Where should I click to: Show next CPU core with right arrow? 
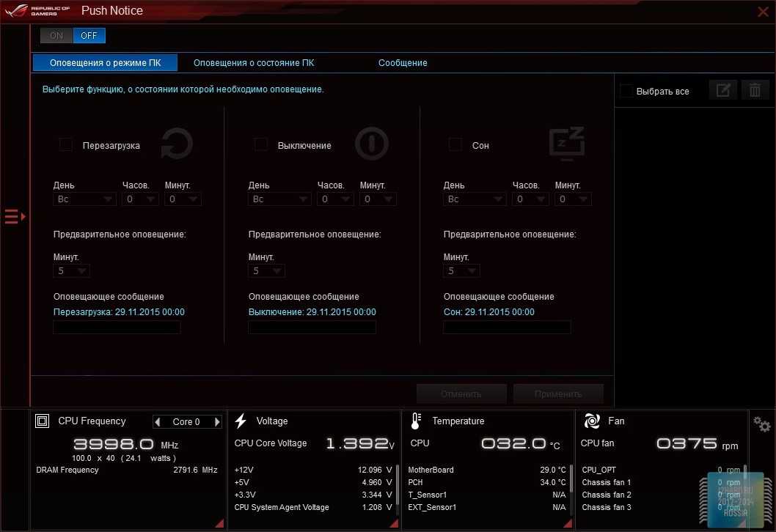click(x=217, y=422)
